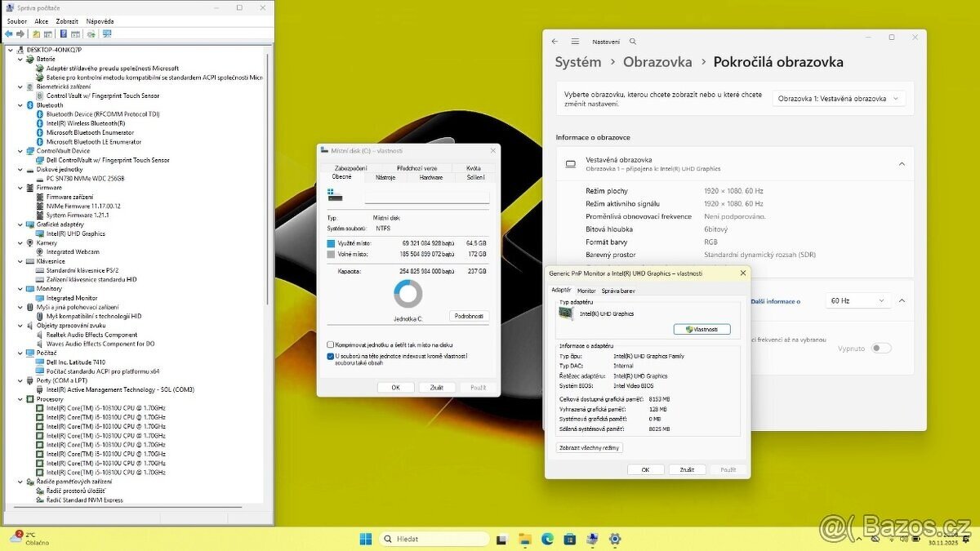Click the back arrow in Správa počítače toolbar
The image size is (980, 551).
8,33
